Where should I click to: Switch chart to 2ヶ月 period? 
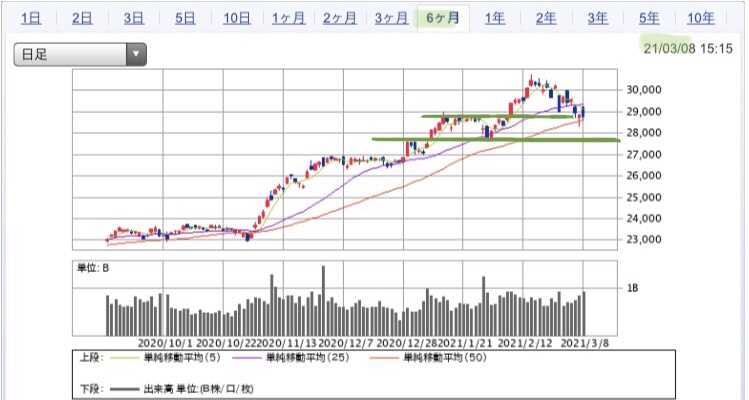click(339, 18)
